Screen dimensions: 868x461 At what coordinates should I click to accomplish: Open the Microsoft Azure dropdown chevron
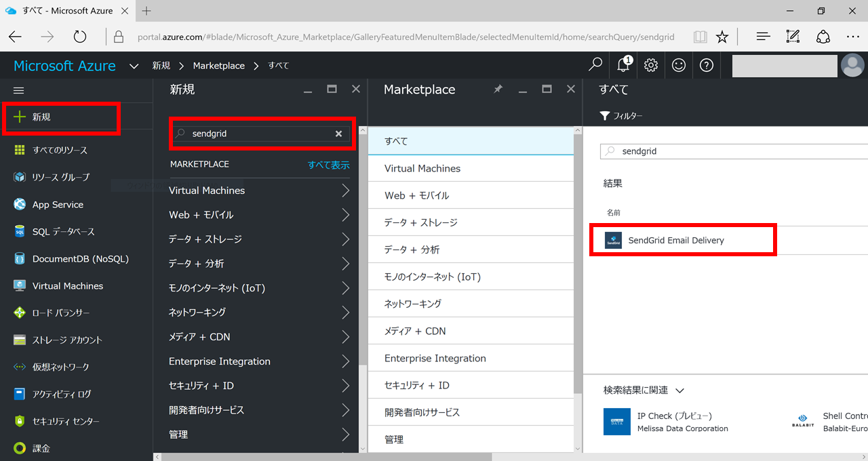134,66
